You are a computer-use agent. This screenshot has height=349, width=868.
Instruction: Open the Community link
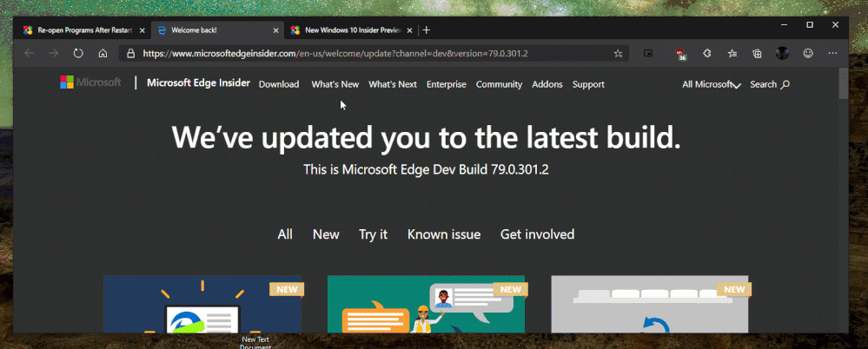tap(499, 84)
